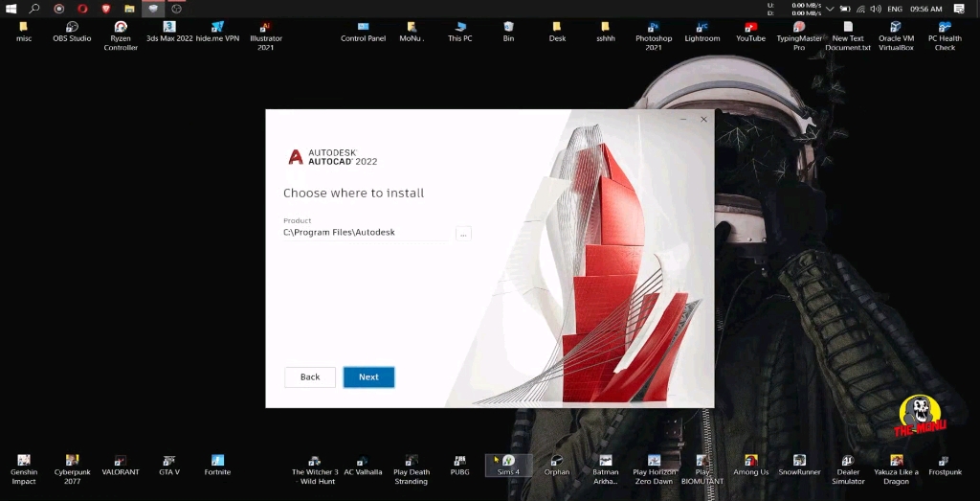
Task: Select the Sims 4 desktop icon
Action: click(x=509, y=466)
